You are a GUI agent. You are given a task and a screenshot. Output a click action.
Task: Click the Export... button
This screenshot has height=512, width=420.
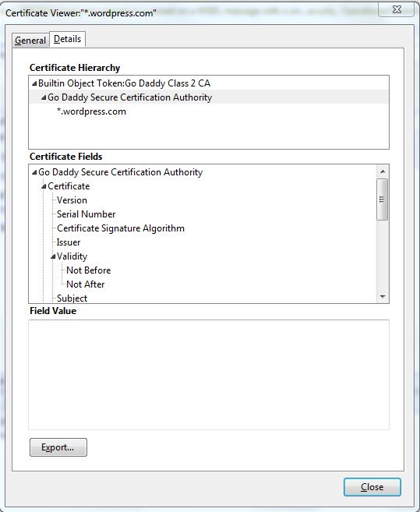coord(58,447)
